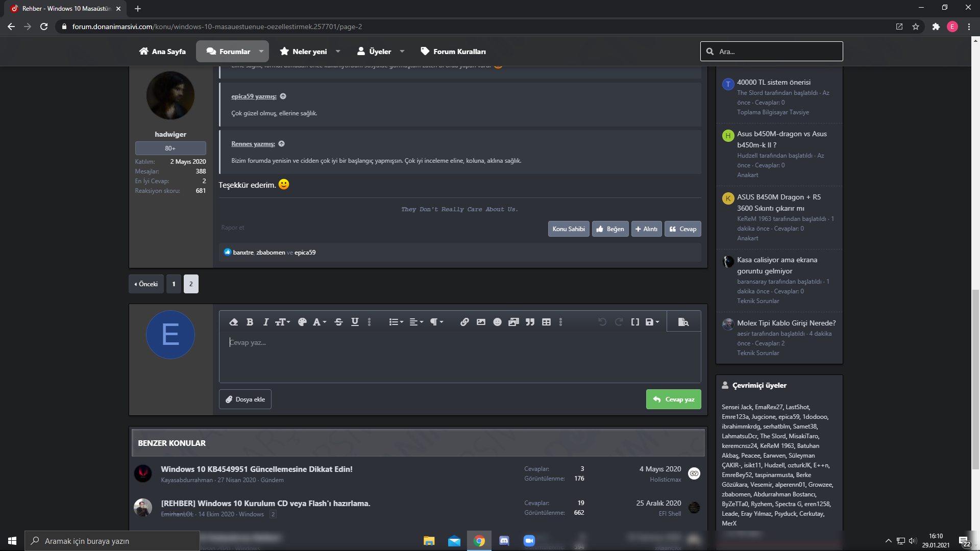This screenshot has height=551, width=980.
Task: Insert link via chain icon
Action: (464, 322)
